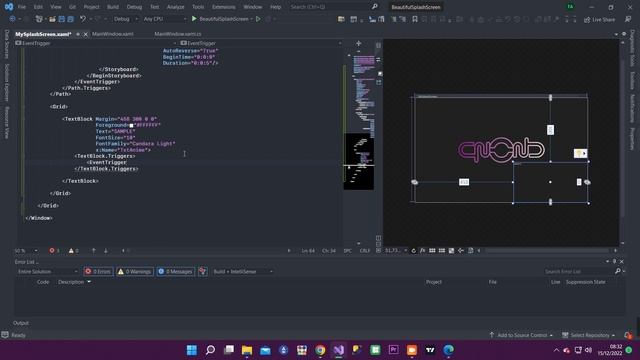Click the lightbulb quick action in designer

[580, 153]
